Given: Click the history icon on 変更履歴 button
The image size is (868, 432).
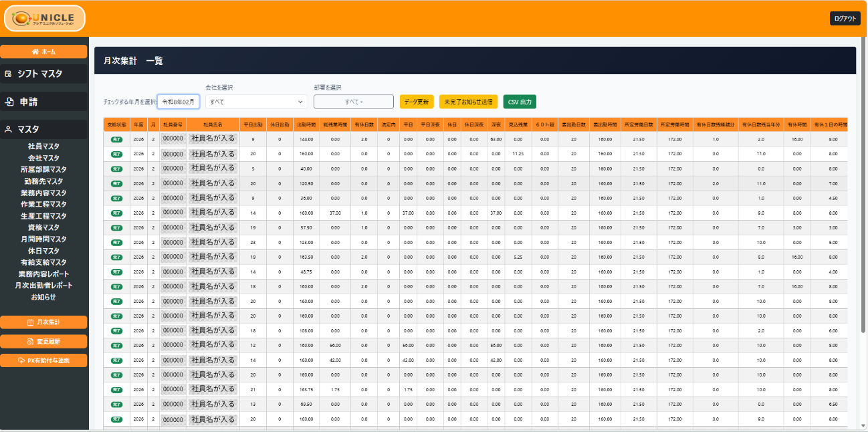Looking at the screenshot, I should tap(30, 342).
